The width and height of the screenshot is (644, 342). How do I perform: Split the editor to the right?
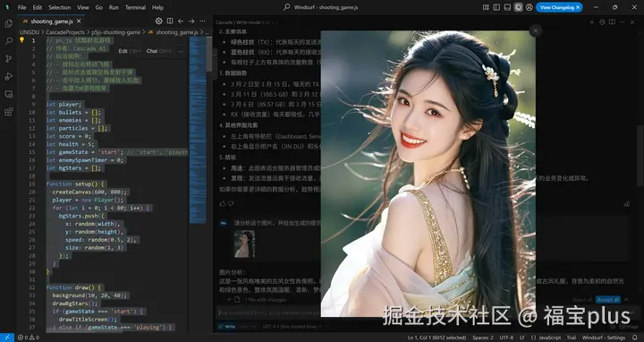pos(170,21)
